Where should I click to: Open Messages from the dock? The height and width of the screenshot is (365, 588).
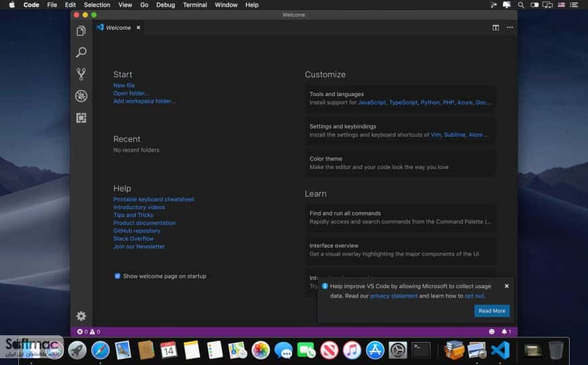(x=283, y=350)
